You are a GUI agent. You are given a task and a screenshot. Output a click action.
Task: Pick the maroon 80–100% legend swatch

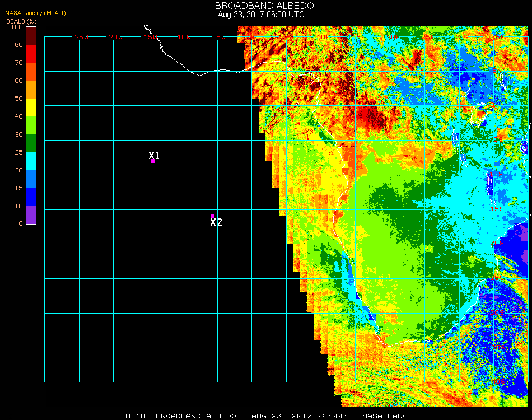tap(31, 36)
